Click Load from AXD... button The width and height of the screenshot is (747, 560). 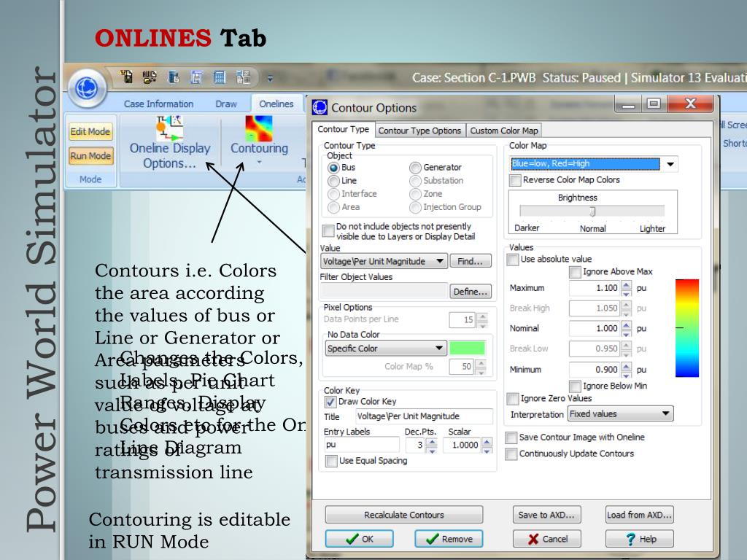639,515
